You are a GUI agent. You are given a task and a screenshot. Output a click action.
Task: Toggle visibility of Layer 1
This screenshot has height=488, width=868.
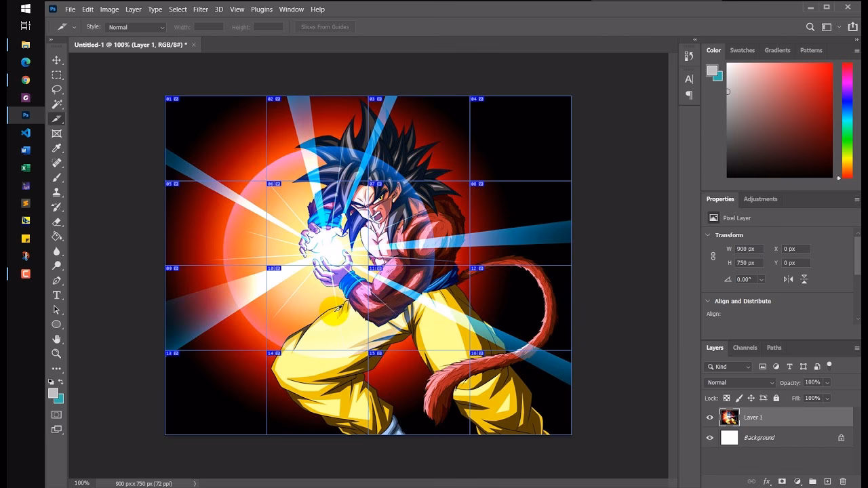click(x=710, y=418)
